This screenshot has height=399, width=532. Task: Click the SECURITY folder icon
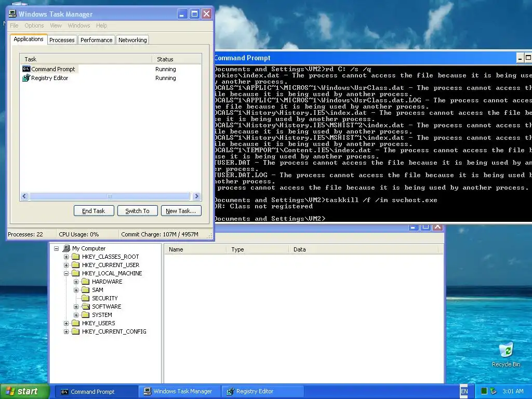point(86,298)
